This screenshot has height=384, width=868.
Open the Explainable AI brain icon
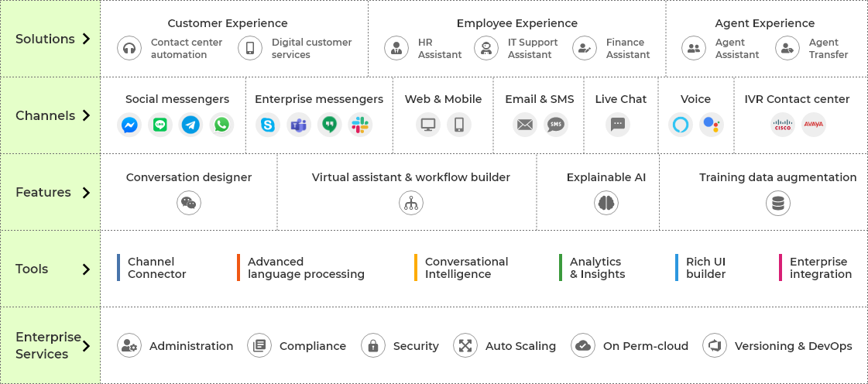606,203
